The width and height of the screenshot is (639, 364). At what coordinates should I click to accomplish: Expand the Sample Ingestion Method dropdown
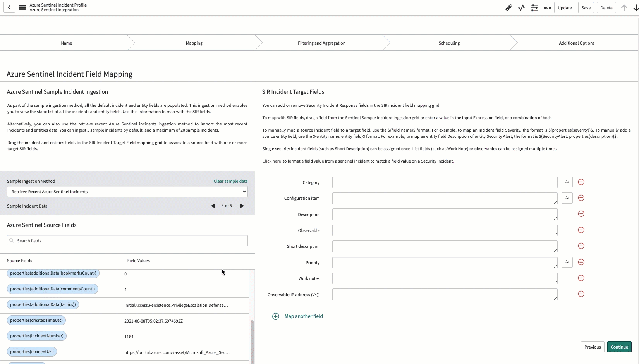tap(127, 192)
